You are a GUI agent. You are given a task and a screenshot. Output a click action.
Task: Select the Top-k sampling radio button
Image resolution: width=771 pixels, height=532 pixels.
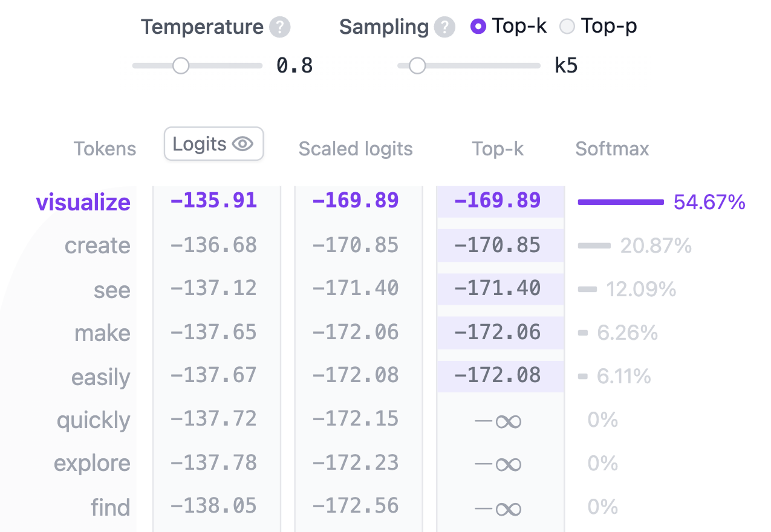[478, 27]
